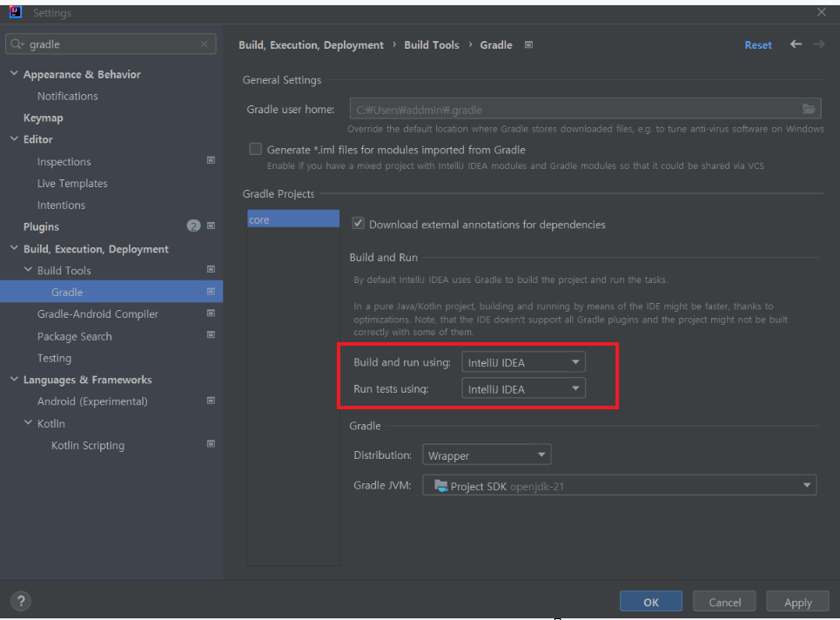Image resolution: width=840 pixels, height=620 pixels.
Task: Clear the gradle search field text
Action: tap(204, 44)
